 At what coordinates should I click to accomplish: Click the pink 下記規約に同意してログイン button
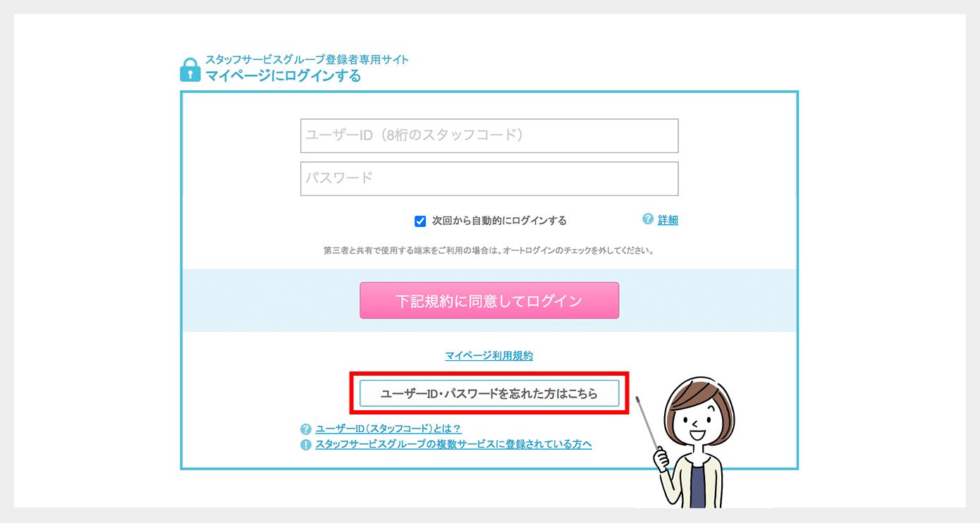pos(489,301)
